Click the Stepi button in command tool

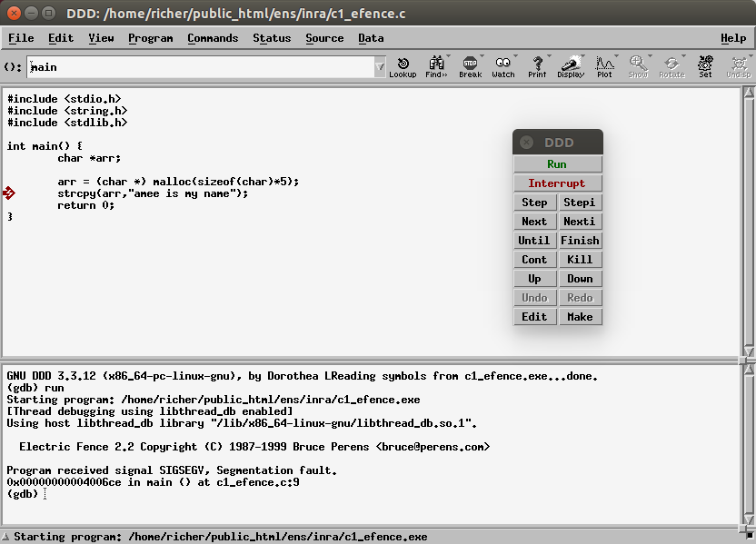579,203
